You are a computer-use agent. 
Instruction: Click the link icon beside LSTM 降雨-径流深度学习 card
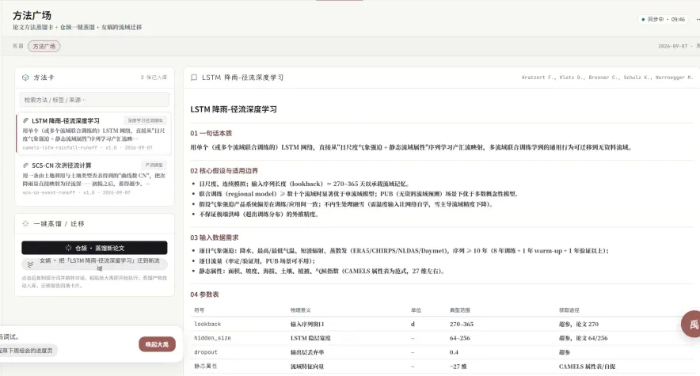click(x=25, y=121)
